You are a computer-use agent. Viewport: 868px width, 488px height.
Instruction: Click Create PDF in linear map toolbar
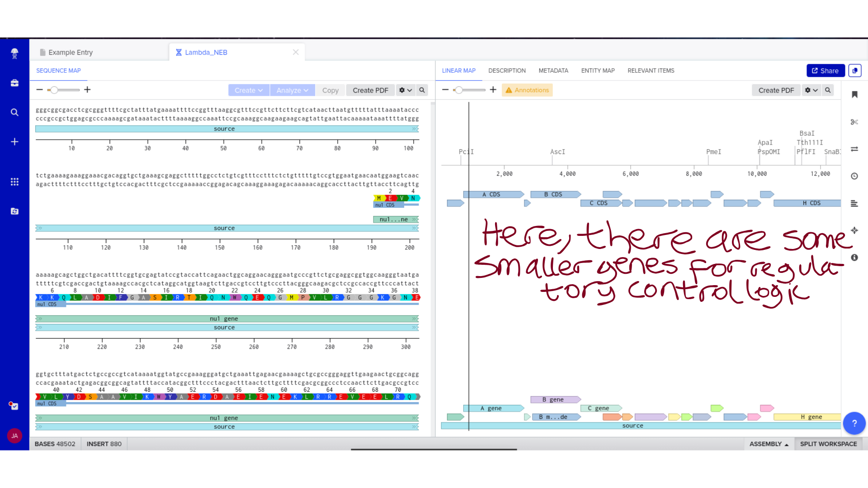click(x=776, y=90)
